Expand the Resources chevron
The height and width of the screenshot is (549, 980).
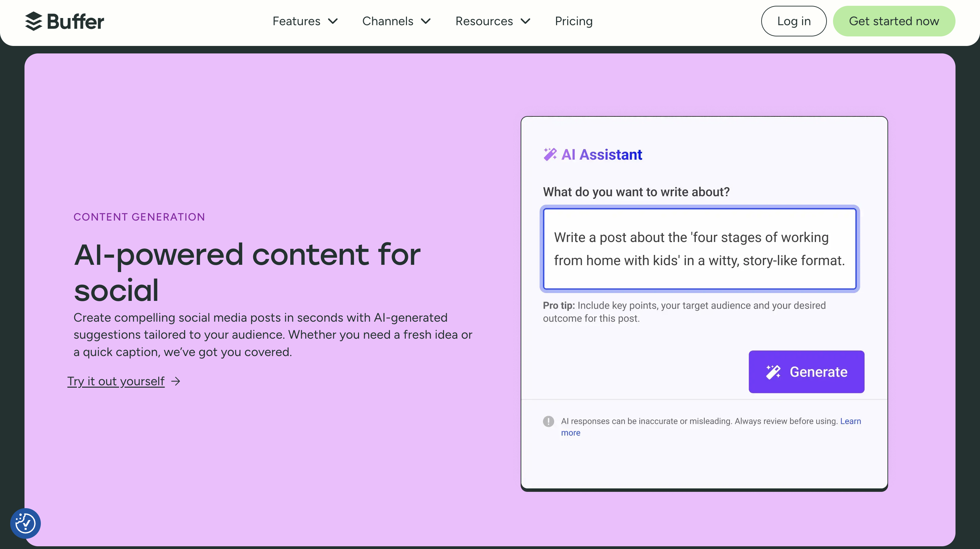525,21
